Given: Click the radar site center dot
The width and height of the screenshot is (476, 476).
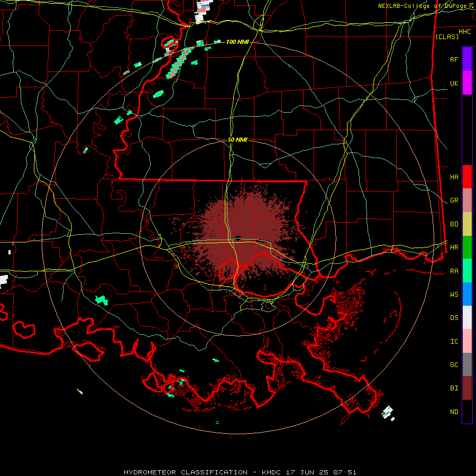Looking at the screenshot, I should coord(237,237).
